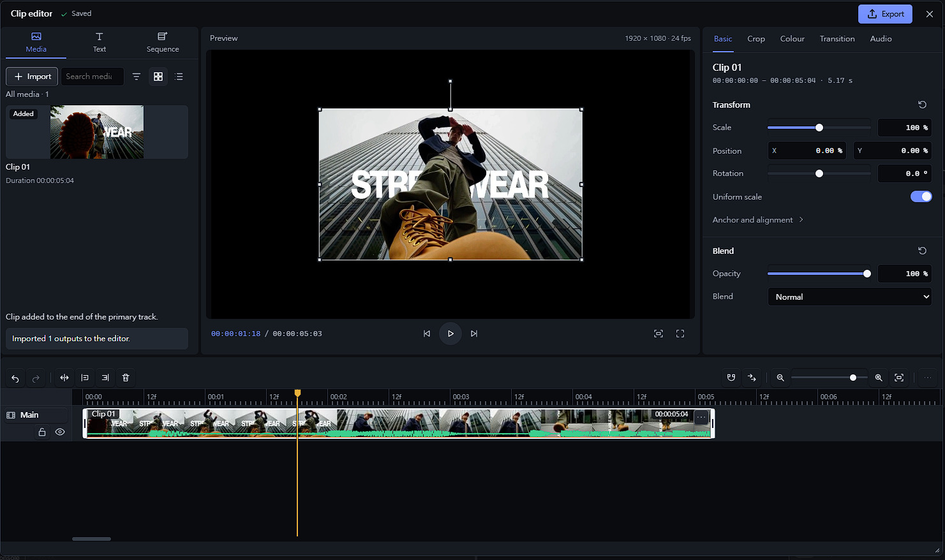
Task: Select the Audio tab
Action: (x=881, y=39)
